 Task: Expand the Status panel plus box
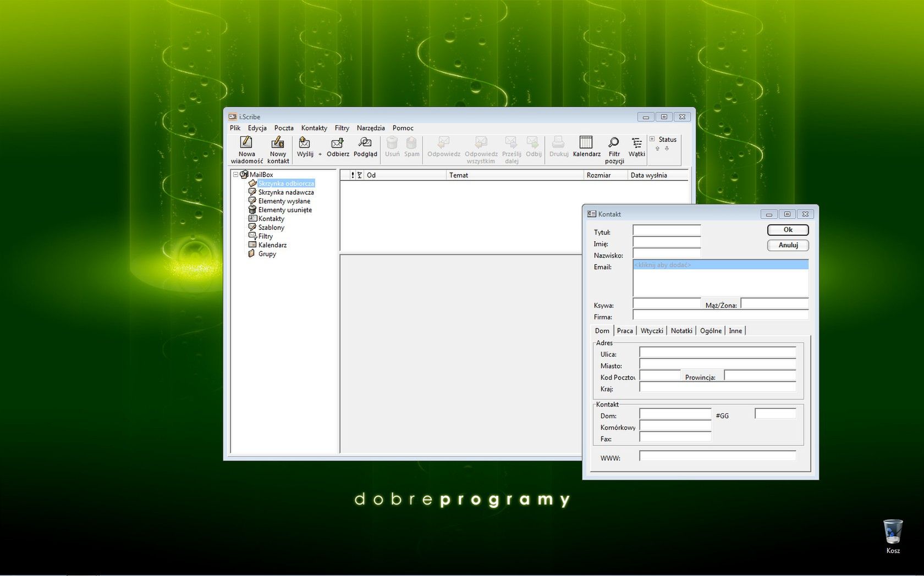[652, 139]
